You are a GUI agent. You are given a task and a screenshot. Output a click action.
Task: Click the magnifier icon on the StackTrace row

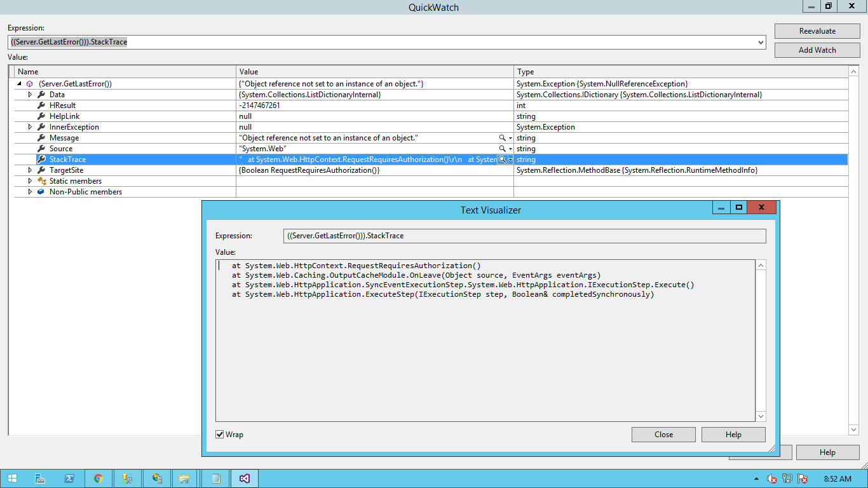click(x=501, y=159)
